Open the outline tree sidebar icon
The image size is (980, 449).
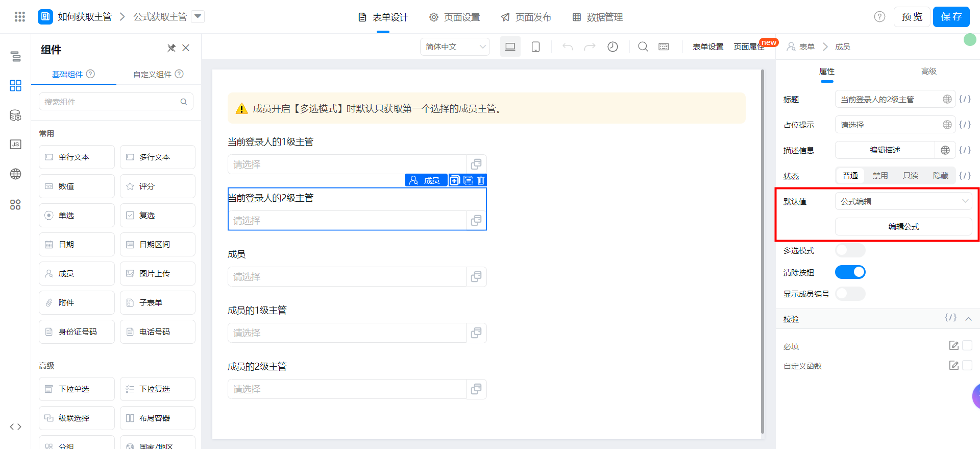click(16, 56)
